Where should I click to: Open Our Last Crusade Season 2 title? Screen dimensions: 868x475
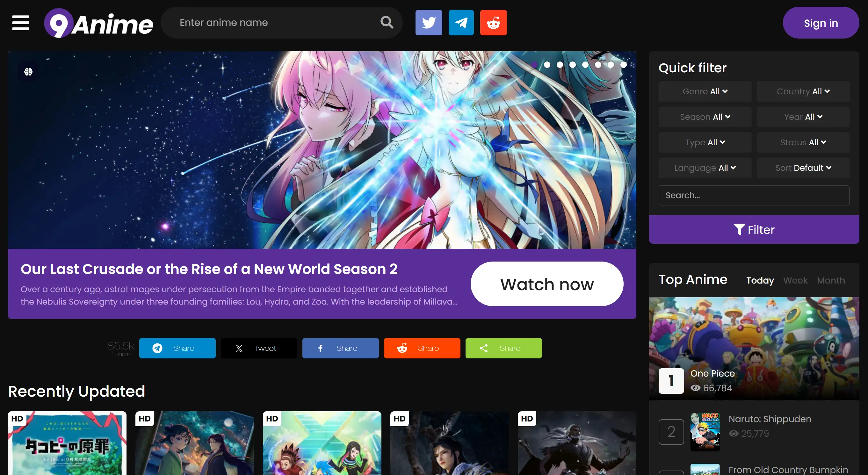click(x=209, y=269)
